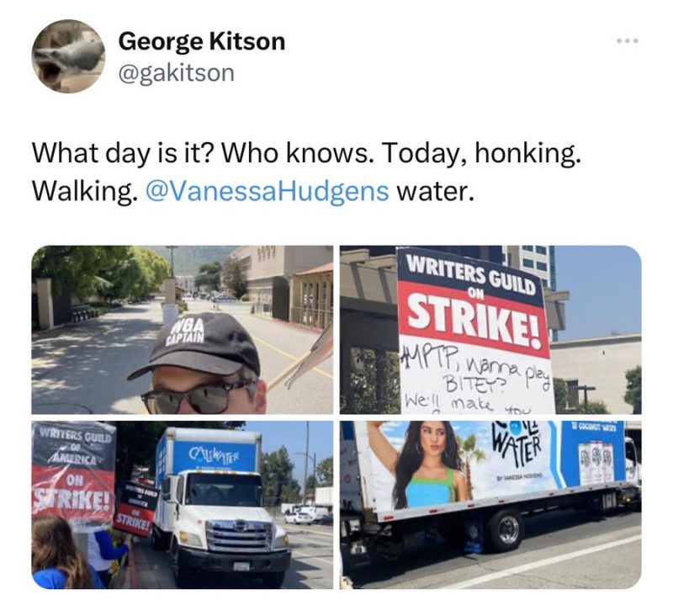
Task: Open George Kitson's profile avatar
Action: pos(68,56)
